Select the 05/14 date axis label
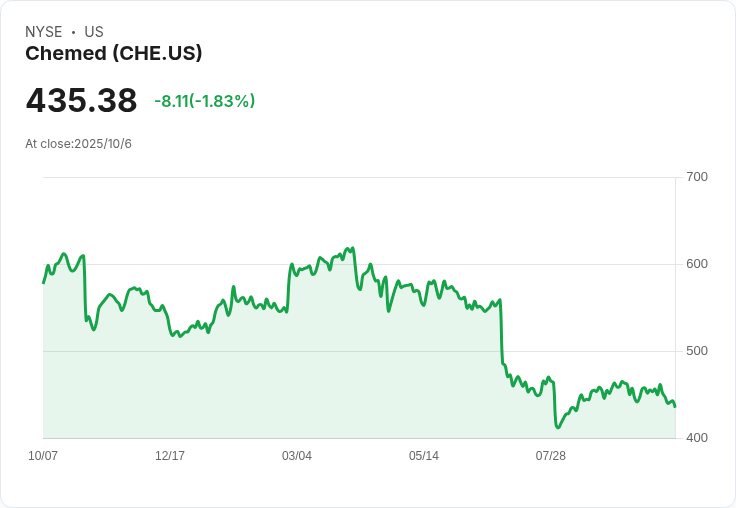The width and height of the screenshot is (736, 508). coord(424,456)
